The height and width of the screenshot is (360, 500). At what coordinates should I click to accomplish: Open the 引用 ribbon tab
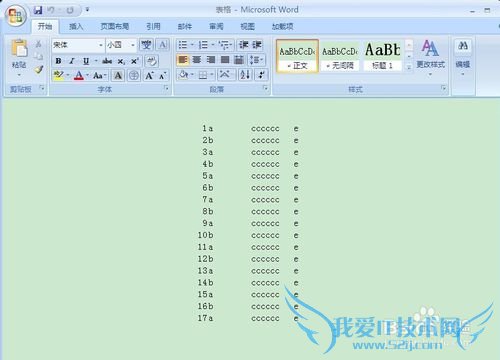coord(153,27)
